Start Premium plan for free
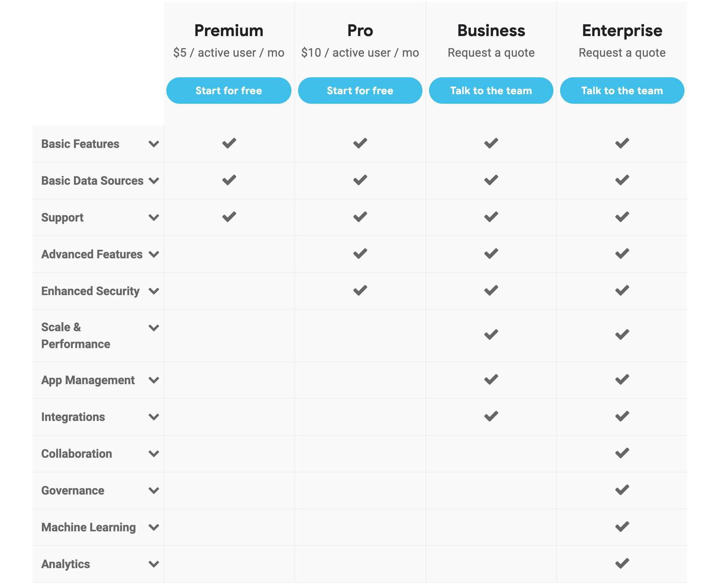This screenshot has height=588, width=708. 229,91
